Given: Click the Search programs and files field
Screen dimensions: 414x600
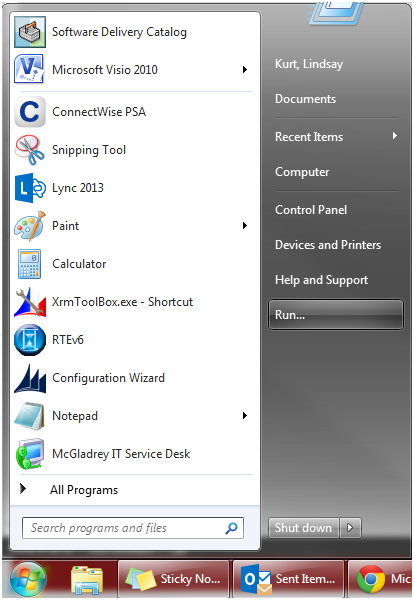Looking at the screenshot, I should (x=133, y=528).
